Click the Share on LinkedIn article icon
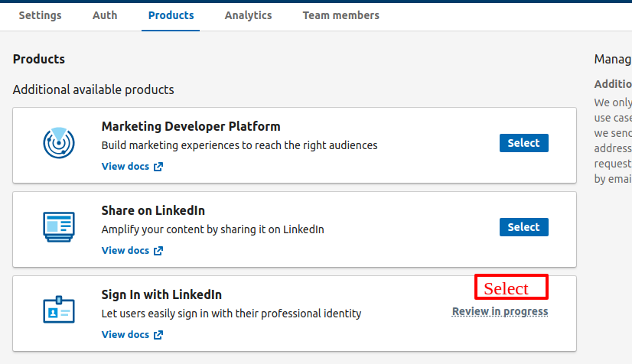Image resolution: width=632 pixels, height=364 pixels. 59,227
